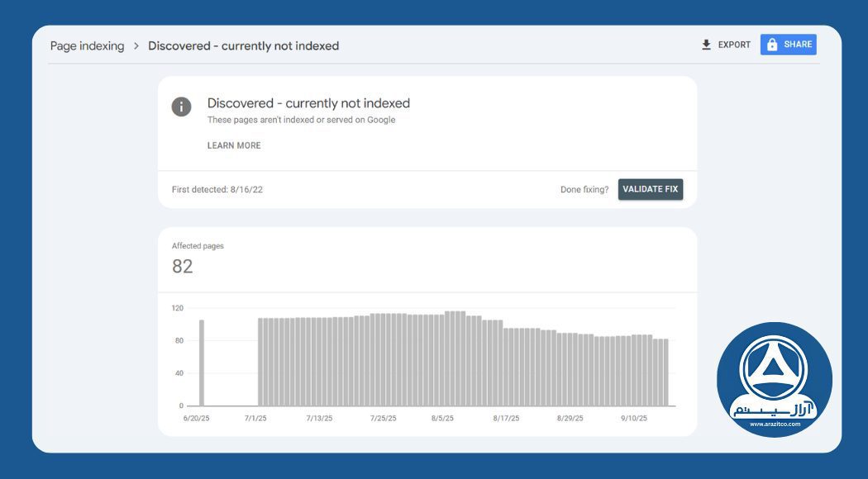Screen dimensions: 868x479
Task: Click the 120 value on the chart axis
Action: tap(179, 308)
